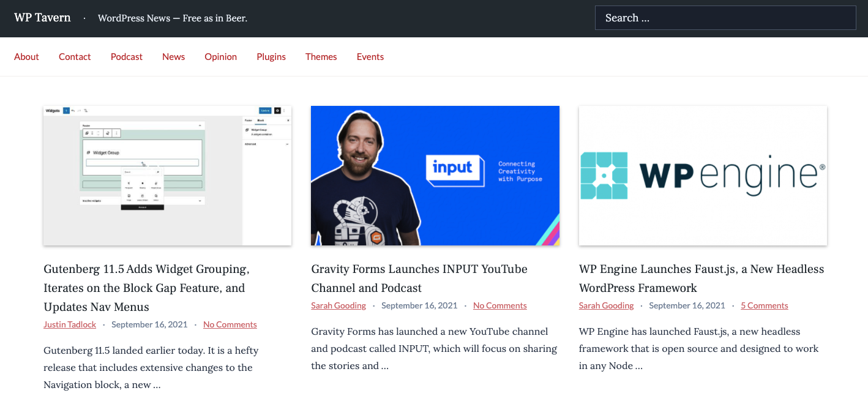Open the About menu item

(26, 56)
